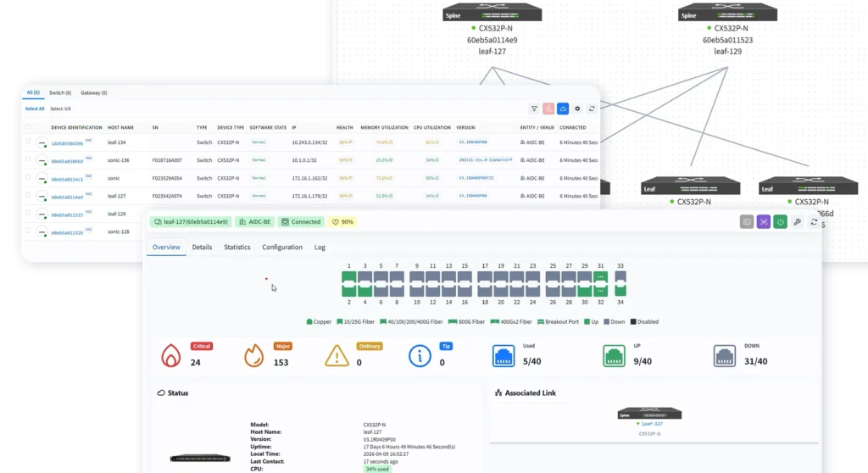
Task: Open the device list filter icon
Action: (534, 109)
